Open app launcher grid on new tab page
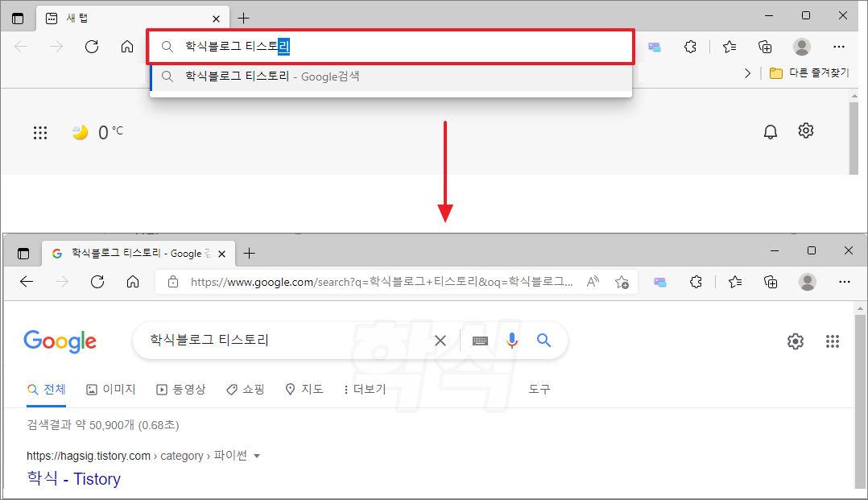Screen dimensions: 868x500 [40, 133]
